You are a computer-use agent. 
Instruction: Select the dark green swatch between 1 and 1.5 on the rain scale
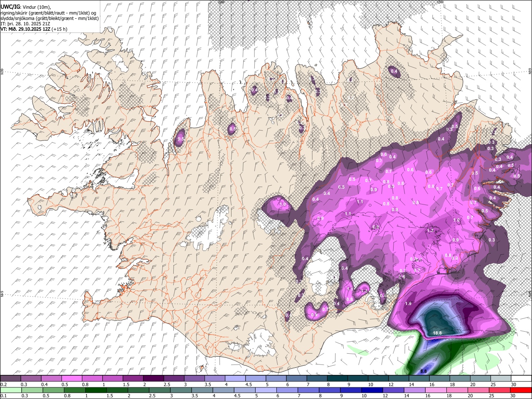tap(95, 390)
